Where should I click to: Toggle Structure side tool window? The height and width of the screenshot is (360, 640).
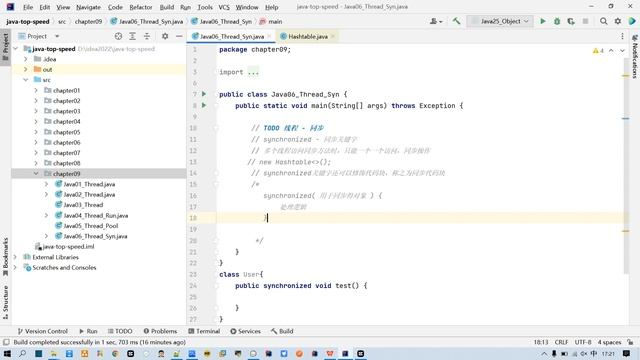5,302
